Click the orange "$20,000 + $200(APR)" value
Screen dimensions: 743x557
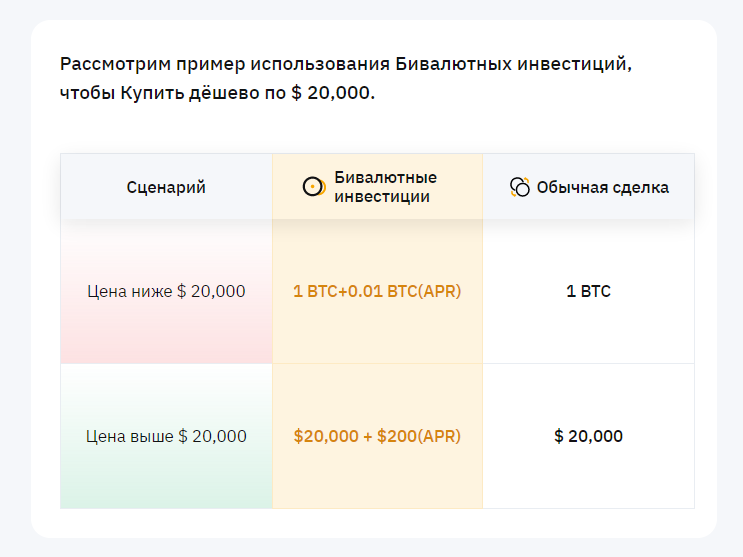(x=377, y=436)
